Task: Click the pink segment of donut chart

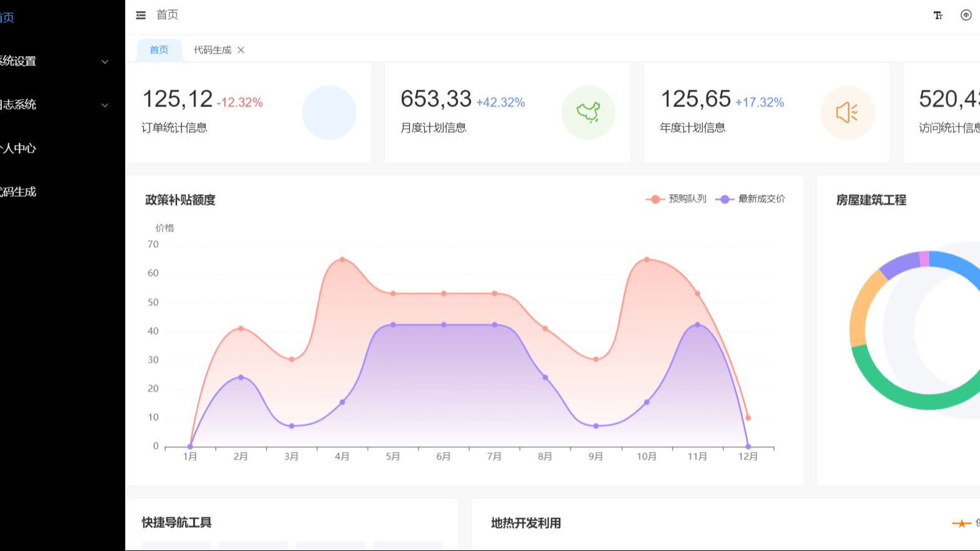Action: (x=924, y=258)
